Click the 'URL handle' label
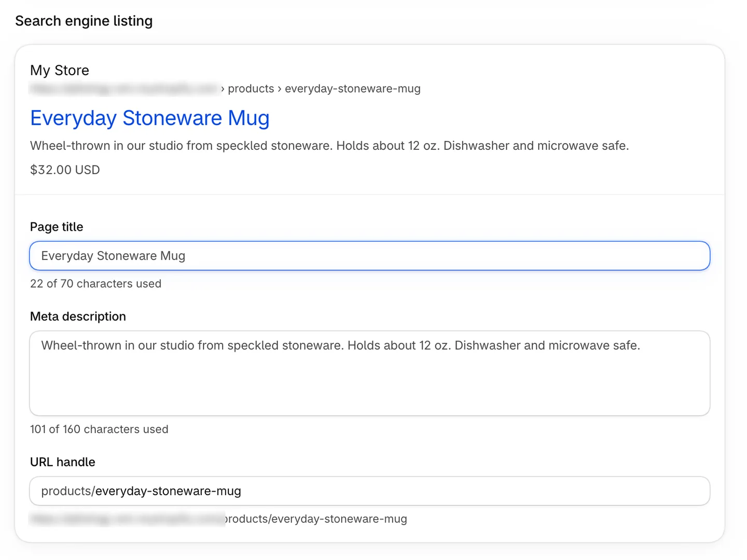Image resolution: width=747 pixels, height=560 pixels. pos(63,462)
